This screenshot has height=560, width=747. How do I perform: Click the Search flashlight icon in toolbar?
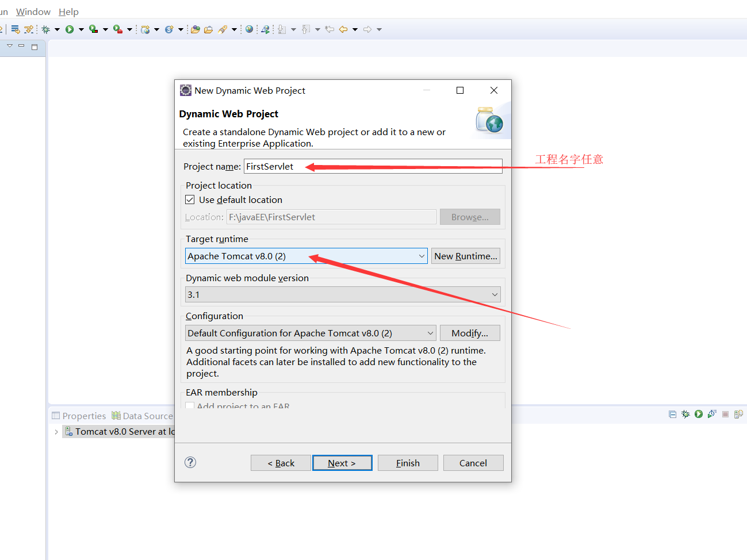click(x=223, y=29)
